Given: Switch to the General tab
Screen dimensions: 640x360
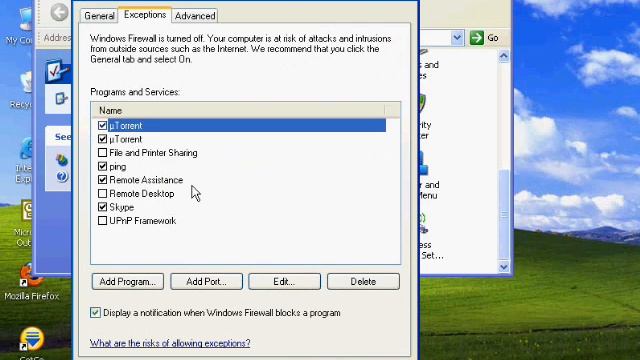Looking at the screenshot, I should click(99, 16).
